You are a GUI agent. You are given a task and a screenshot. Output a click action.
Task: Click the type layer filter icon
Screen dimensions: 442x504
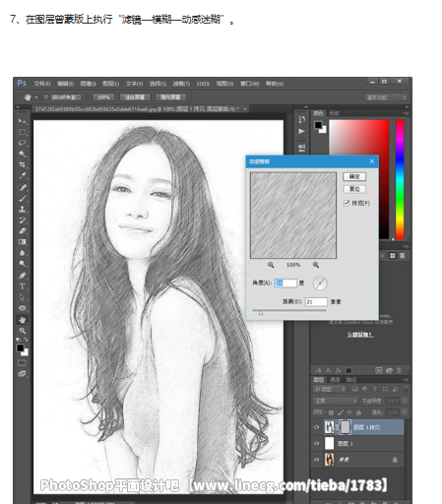coord(375,389)
